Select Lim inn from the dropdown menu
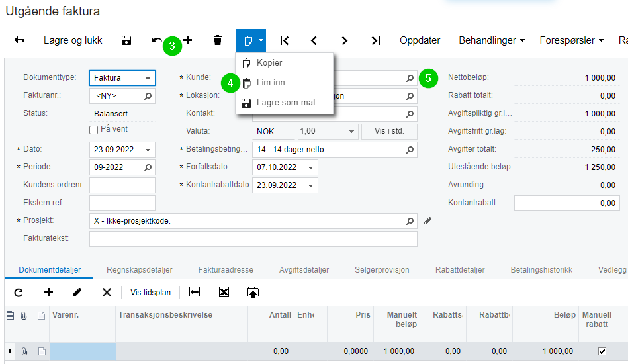The image size is (628, 364). coord(285,83)
